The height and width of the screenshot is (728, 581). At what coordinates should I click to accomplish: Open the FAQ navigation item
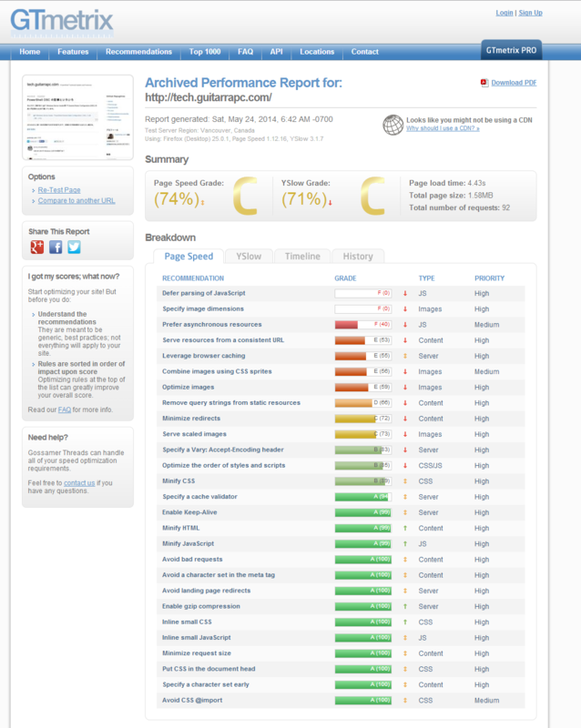click(x=245, y=52)
